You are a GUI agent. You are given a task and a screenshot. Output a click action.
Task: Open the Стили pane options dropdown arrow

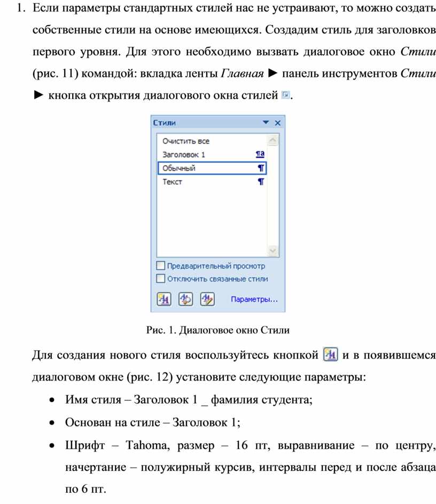[x=266, y=122]
